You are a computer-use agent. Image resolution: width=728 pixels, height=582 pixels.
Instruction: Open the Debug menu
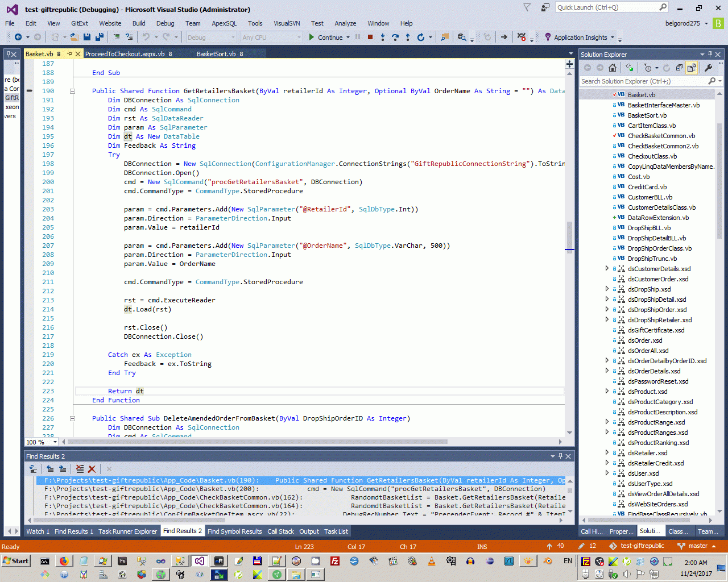coord(165,23)
